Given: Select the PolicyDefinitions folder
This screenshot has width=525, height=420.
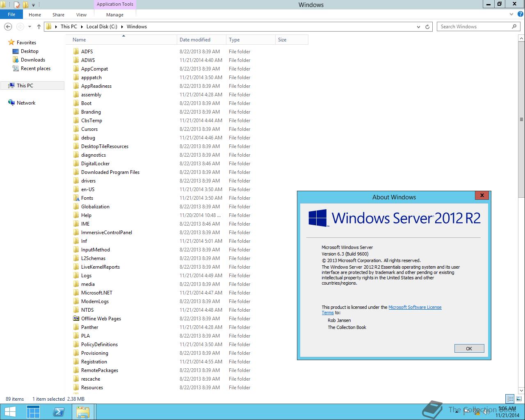Looking at the screenshot, I should [x=99, y=345].
